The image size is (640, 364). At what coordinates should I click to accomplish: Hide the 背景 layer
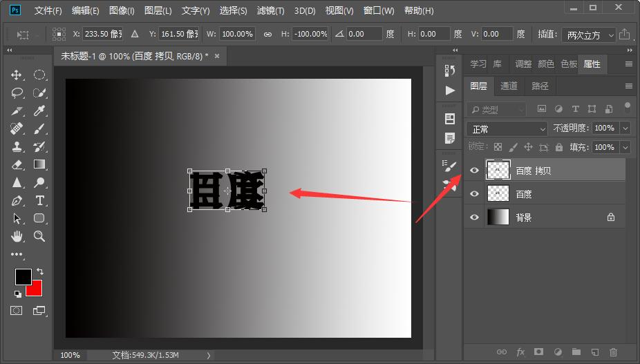pyautogui.click(x=474, y=217)
